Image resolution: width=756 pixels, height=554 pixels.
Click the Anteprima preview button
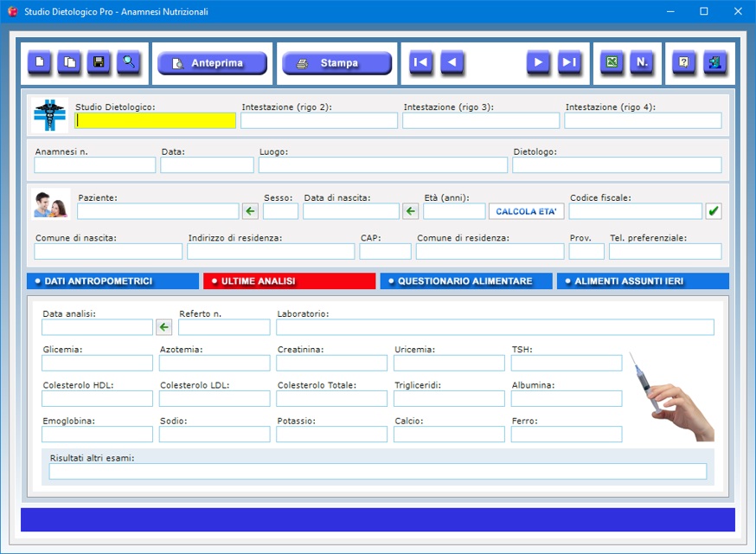pos(212,63)
